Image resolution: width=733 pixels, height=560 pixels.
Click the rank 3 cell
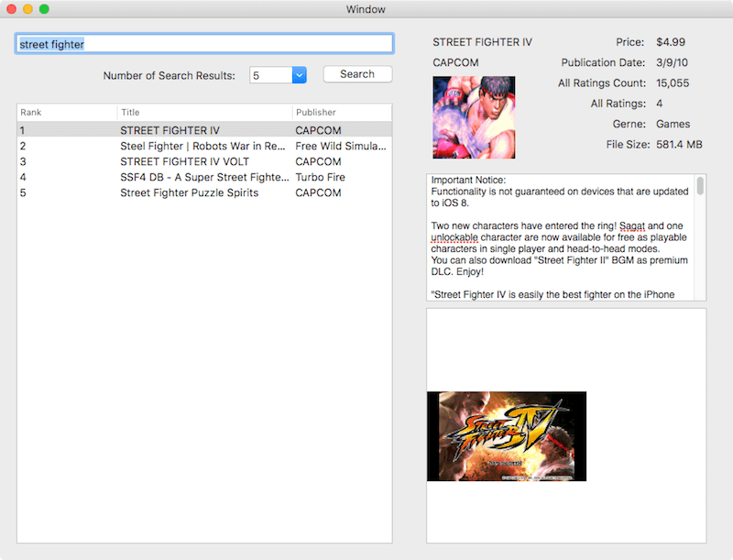[x=23, y=161]
